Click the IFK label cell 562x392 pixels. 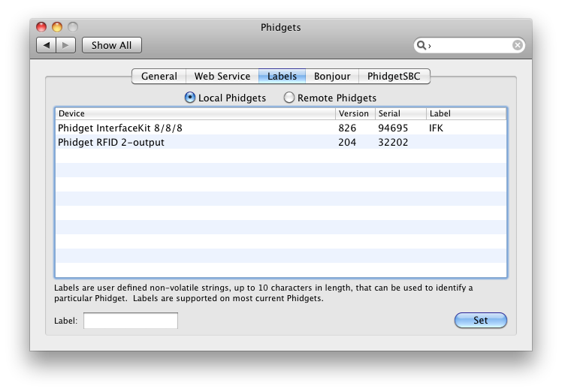[x=437, y=128]
